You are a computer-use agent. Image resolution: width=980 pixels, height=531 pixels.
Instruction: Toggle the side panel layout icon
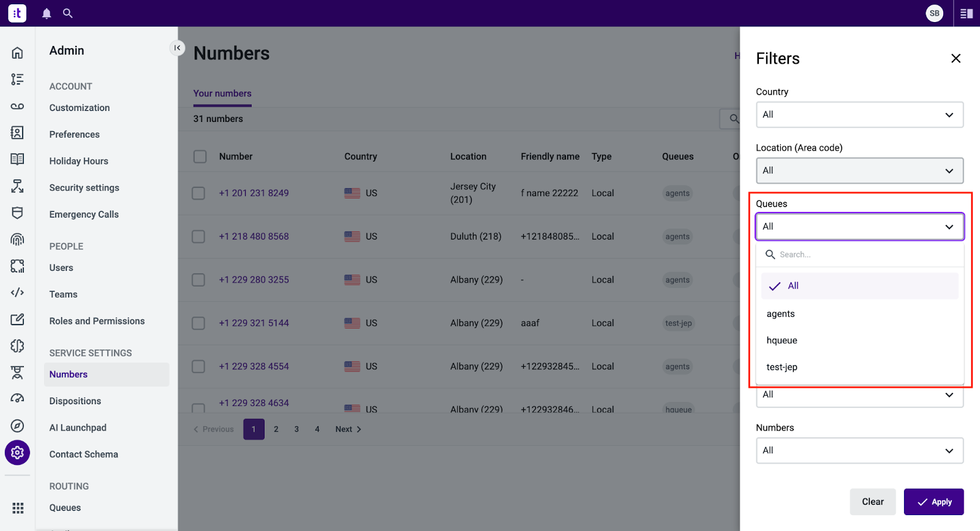tap(967, 13)
